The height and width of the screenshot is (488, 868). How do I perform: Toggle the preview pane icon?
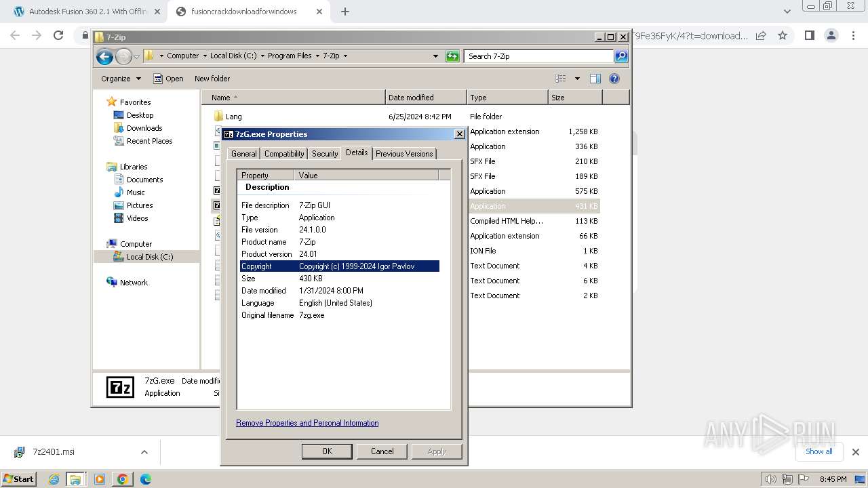tap(595, 79)
